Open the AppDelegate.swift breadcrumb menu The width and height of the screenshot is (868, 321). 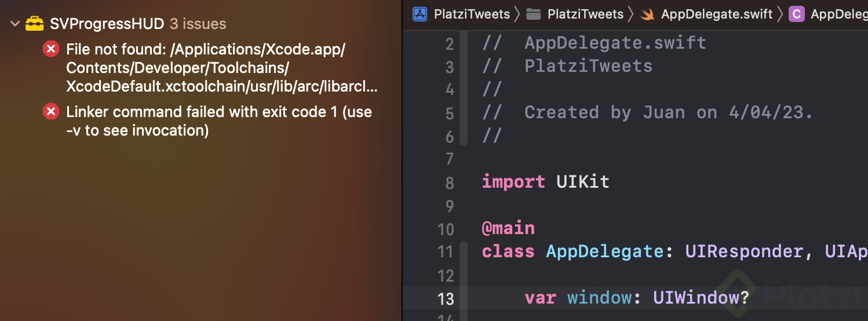click(x=716, y=14)
